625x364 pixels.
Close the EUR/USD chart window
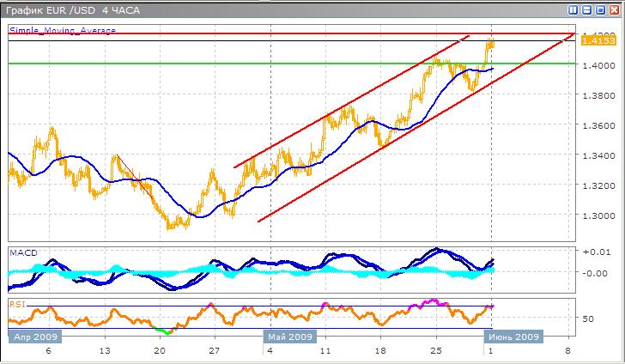click(x=615, y=10)
